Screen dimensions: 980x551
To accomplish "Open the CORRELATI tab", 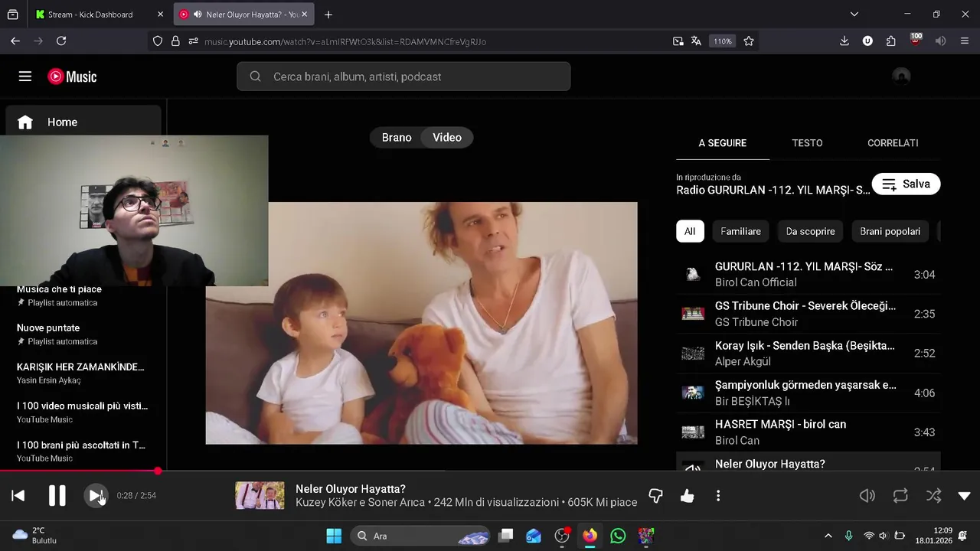I will click(893, 143).
